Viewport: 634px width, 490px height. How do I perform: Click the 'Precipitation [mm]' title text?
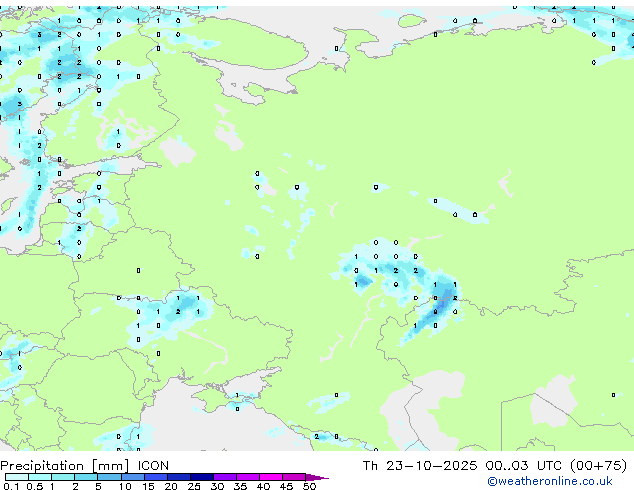point(65,466)
